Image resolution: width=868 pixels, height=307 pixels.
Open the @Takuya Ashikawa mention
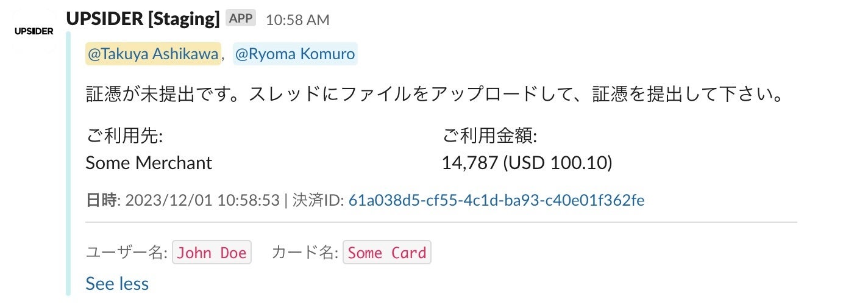(153, 54)
